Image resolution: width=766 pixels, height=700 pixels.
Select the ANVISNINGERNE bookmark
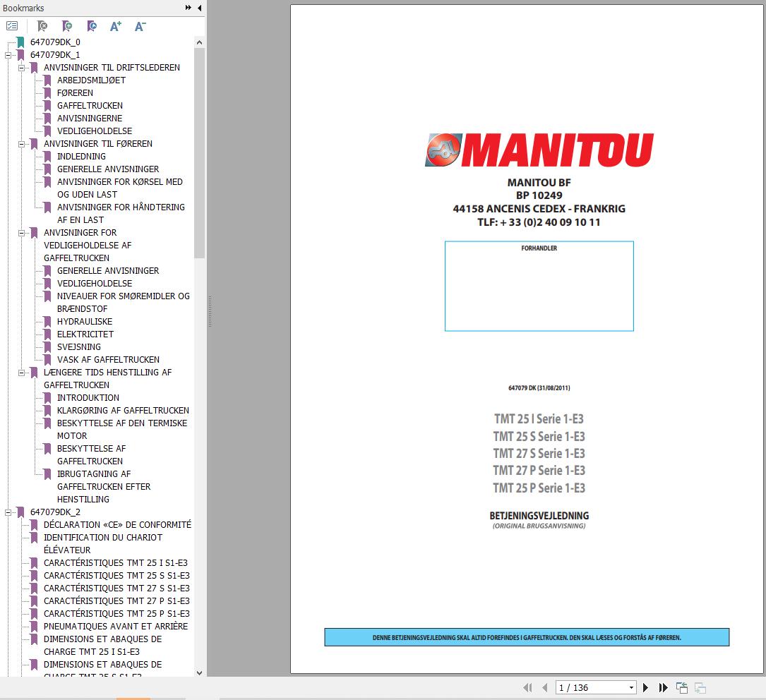pyautogui.click(x=90, y=118)
